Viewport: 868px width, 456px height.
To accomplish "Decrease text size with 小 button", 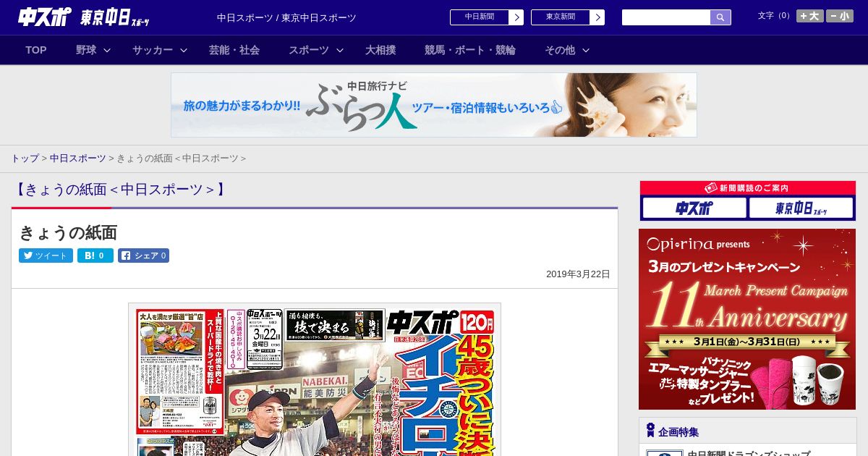I will click(840, 16).
